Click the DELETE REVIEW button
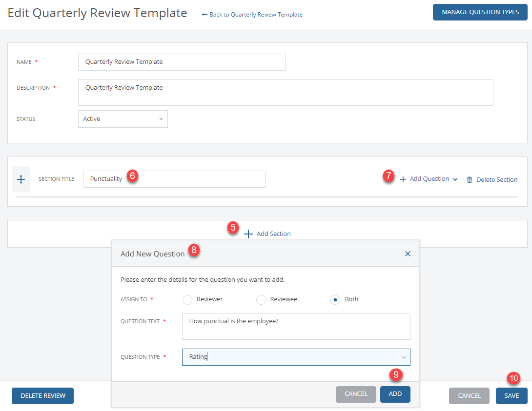 [x=42, y=395]
